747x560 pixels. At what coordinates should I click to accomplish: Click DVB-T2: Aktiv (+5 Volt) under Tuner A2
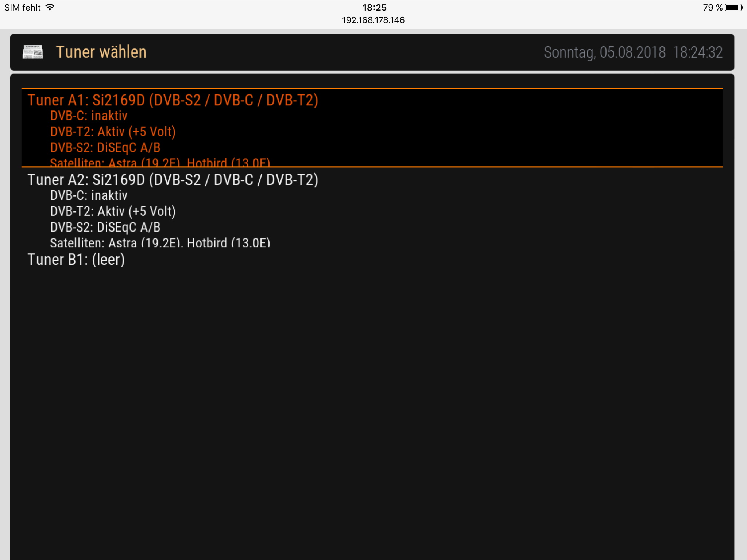coord(113,211)
